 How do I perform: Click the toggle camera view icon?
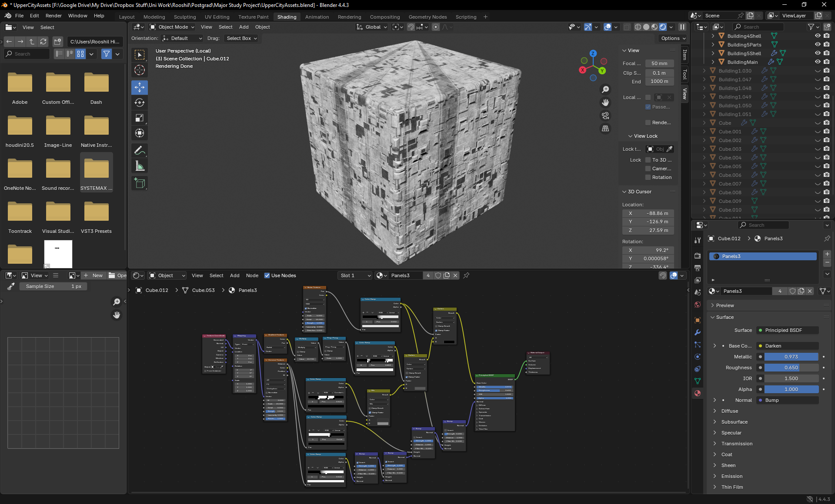click(605, 116)
